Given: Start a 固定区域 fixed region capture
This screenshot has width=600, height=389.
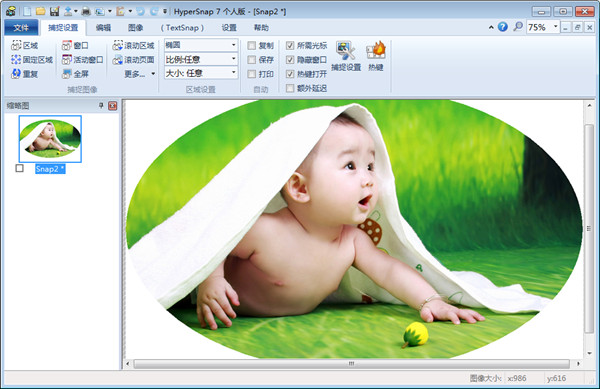Looking at the screenshot, I should [32, 60].
